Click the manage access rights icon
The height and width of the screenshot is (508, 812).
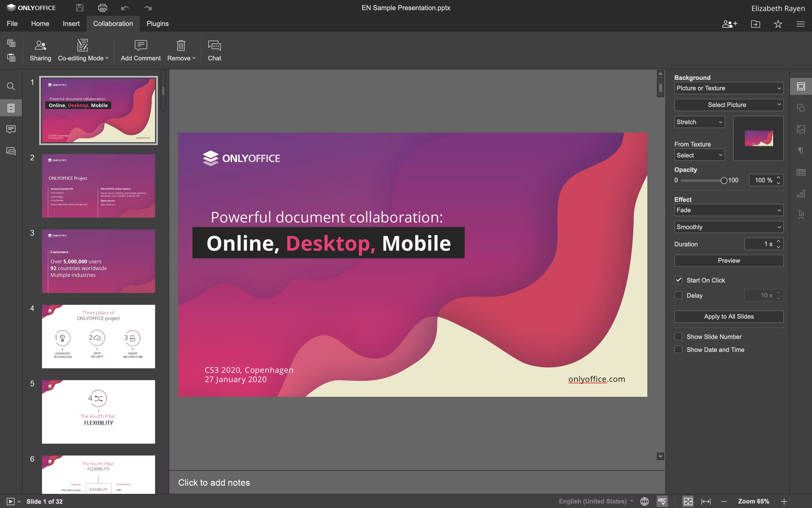pos(730,24)
